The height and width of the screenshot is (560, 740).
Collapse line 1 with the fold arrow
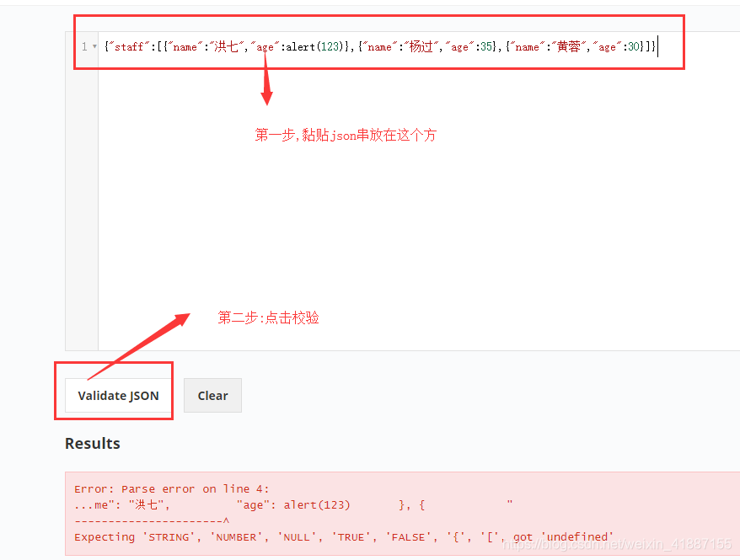tap(94, 46)
